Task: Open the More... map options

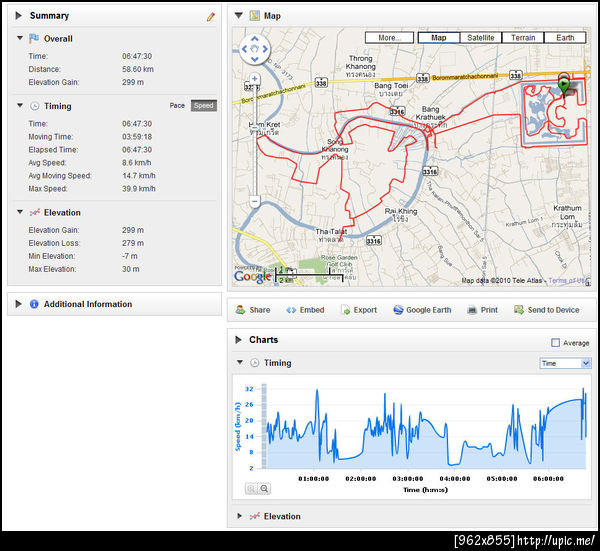Action: pos(389,38)
